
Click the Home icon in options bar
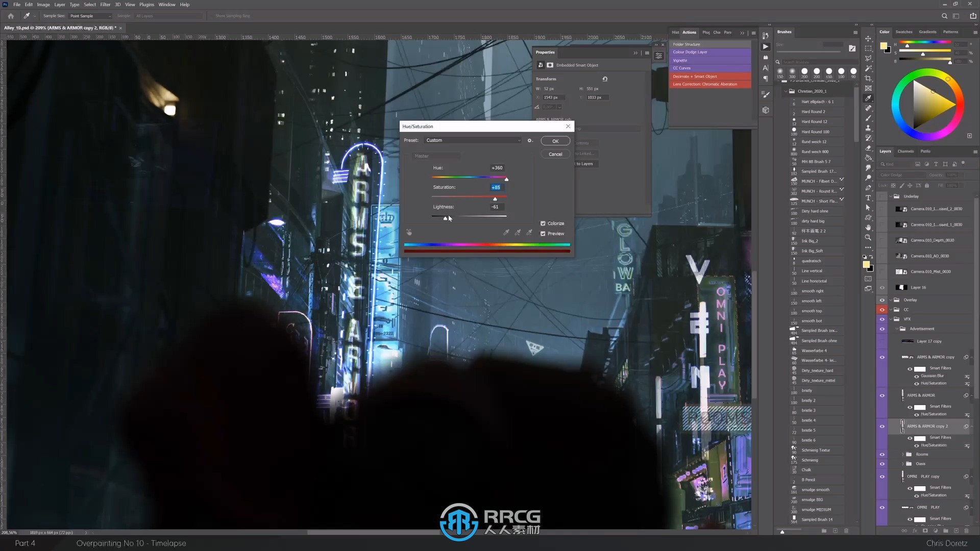11,16
